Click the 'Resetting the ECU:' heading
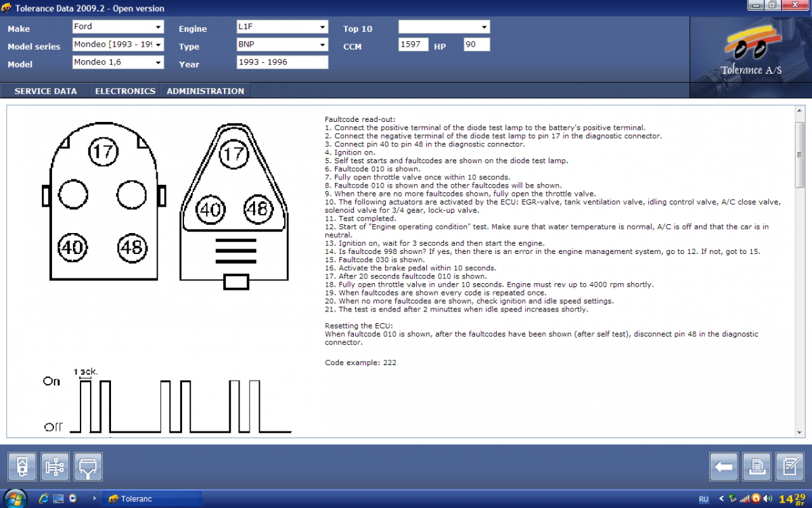The height and width of the screenshot is (508, 812). point(359,326)
